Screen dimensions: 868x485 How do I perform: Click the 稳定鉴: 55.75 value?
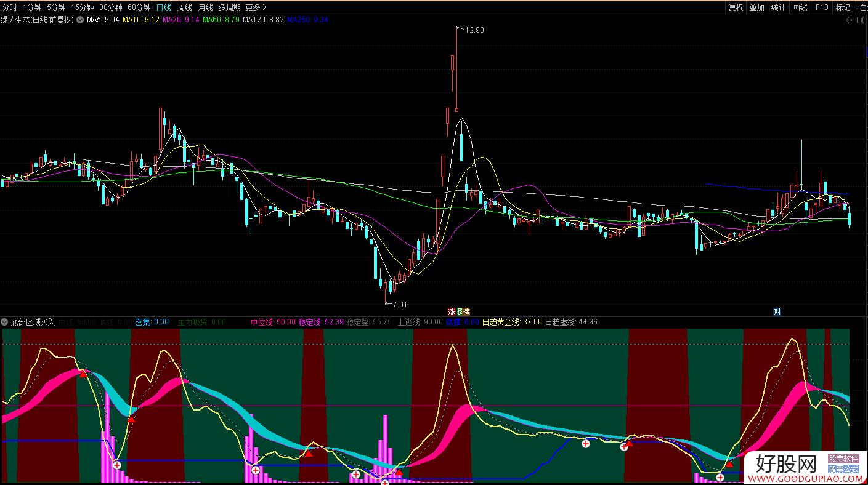(x=369, y=322)
